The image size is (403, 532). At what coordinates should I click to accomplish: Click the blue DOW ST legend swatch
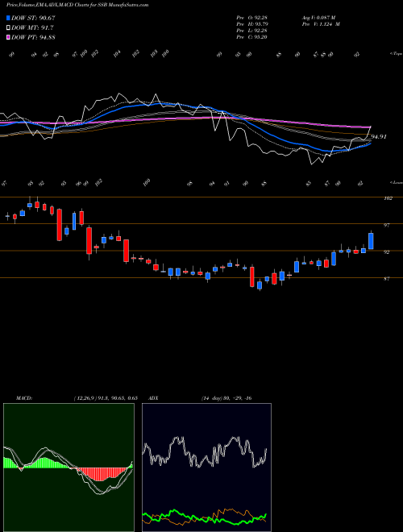pos(8,18)
